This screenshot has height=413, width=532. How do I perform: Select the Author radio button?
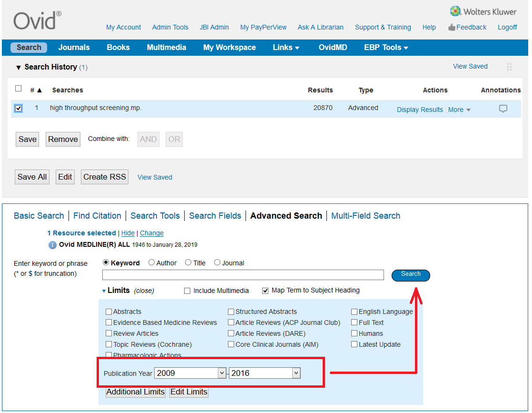[x=152, y=262]
